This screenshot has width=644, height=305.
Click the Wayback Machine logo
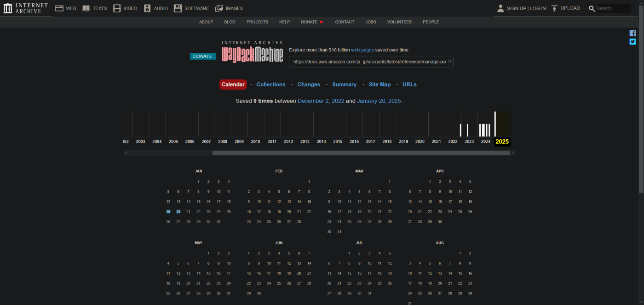(x=253, y=52)
